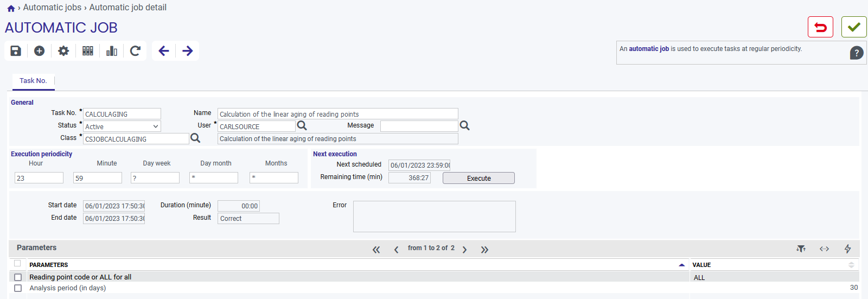868x299 pixels.
Task: Click the Hour field
Action: [39, 178]
